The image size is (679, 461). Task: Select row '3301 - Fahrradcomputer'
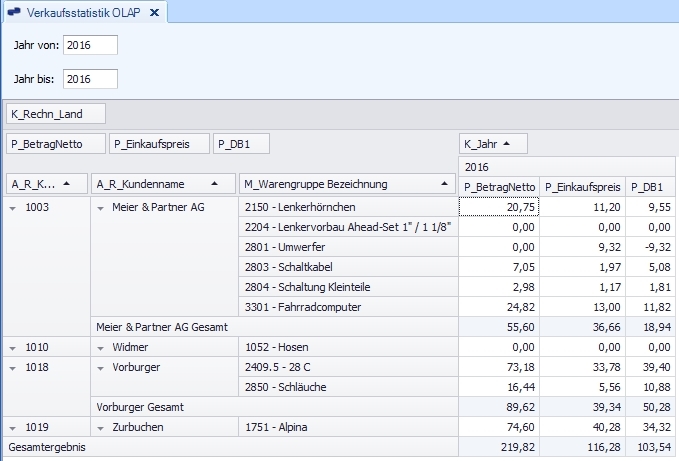348,307
